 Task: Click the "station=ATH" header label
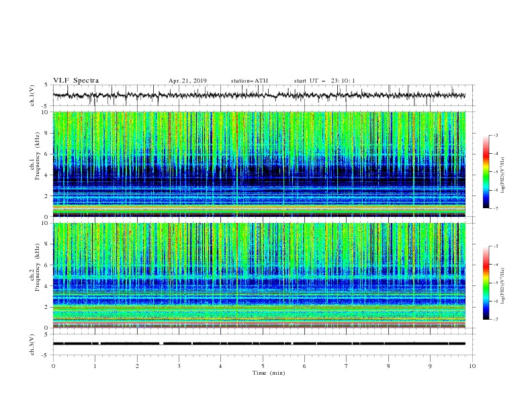coord(249,81)
